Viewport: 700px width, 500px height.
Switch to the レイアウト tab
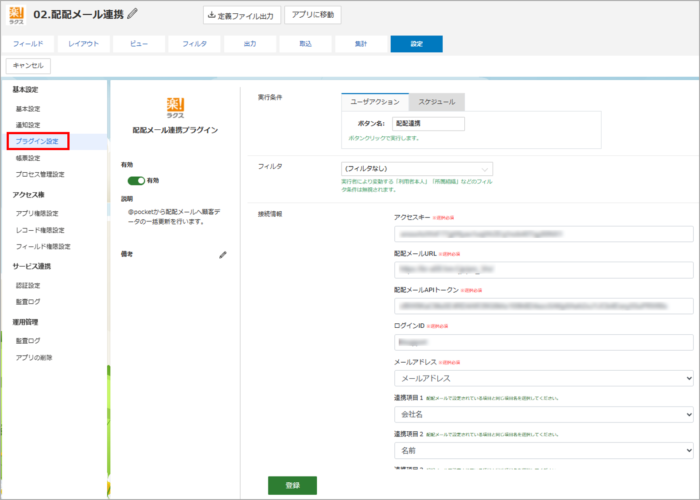pyautogui.click(x=83, y=44)
